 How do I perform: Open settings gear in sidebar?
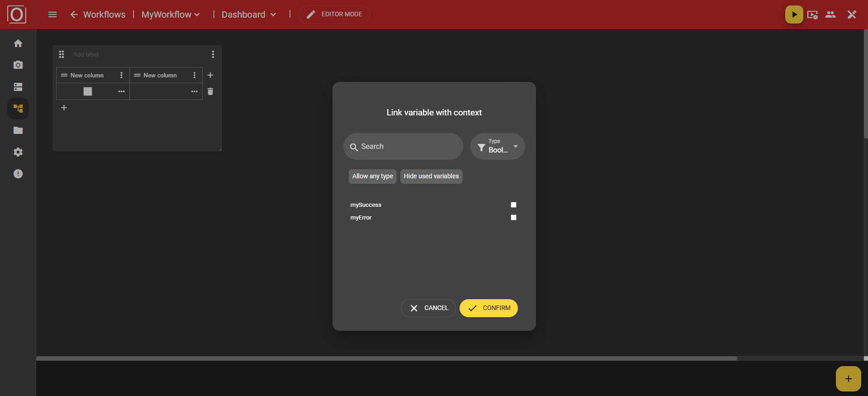click(18, 152)
